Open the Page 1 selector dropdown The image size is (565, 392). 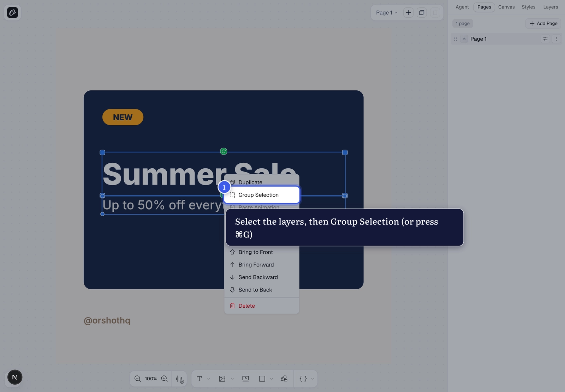click(x=387, y=13)
